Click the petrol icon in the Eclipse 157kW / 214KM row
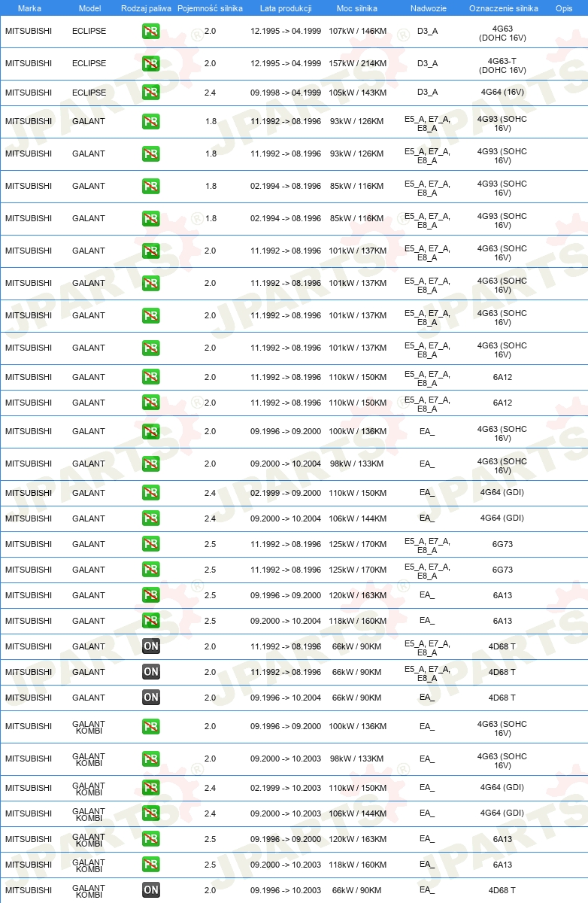The width and height of the screenshot is (588, 903). coord(151,64)
